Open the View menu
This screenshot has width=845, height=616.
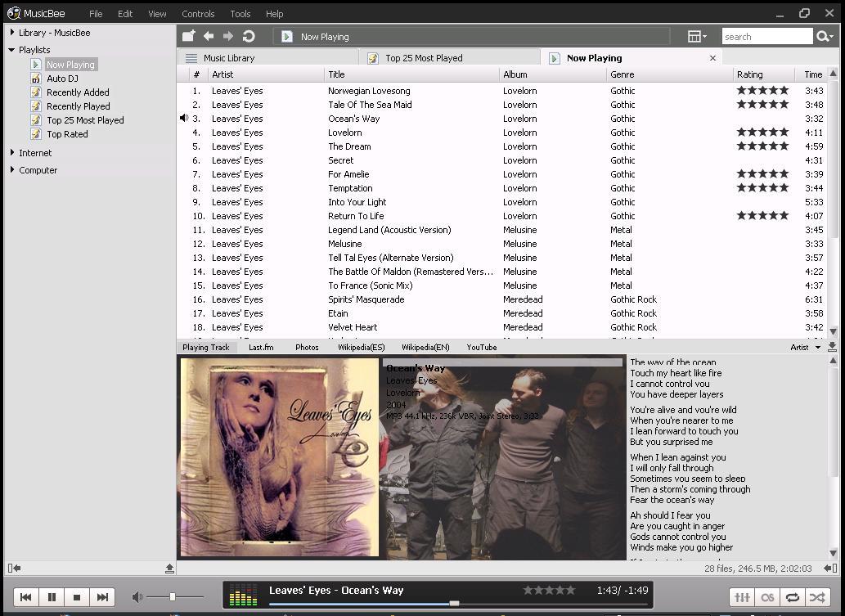(x=157, y=13)
